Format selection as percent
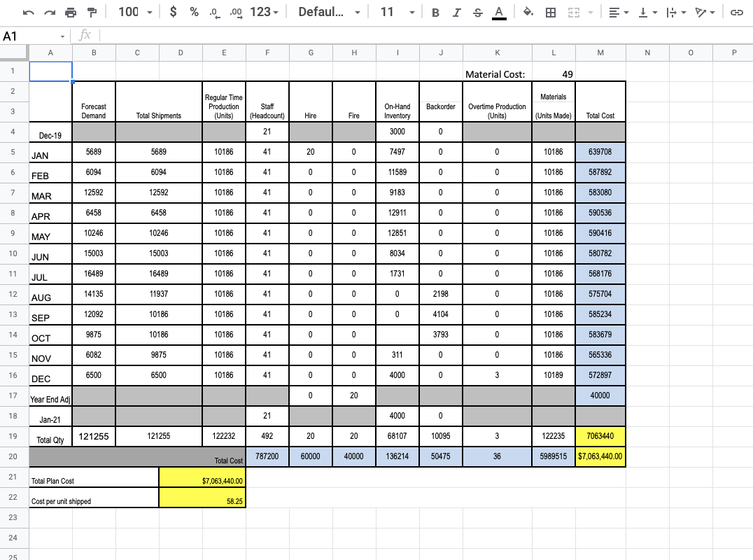Viewport: 753px width, 560px height. point(194,12)
